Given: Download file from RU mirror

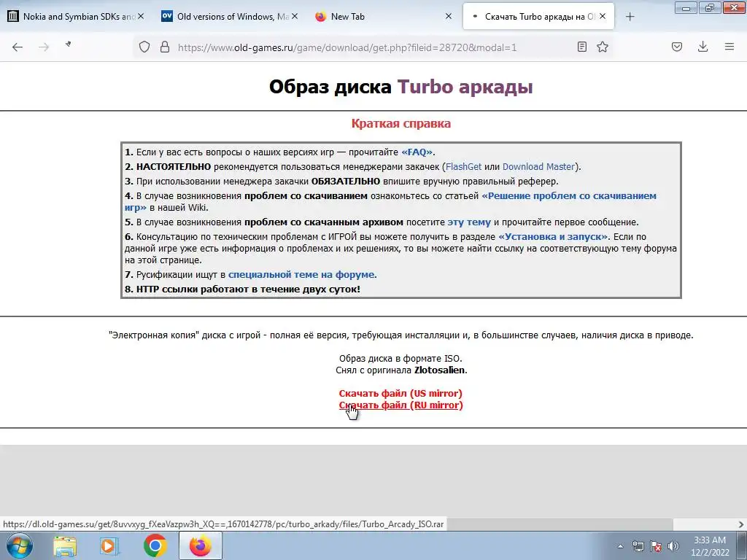Looking at the screenshot, I should [x=400, y=405].
